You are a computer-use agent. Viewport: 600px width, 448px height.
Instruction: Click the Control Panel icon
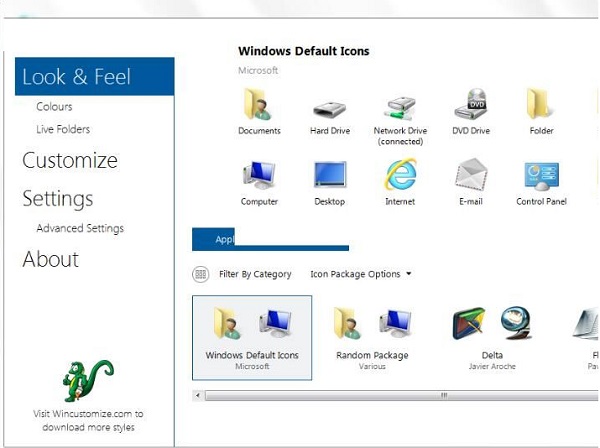(541, 176)
